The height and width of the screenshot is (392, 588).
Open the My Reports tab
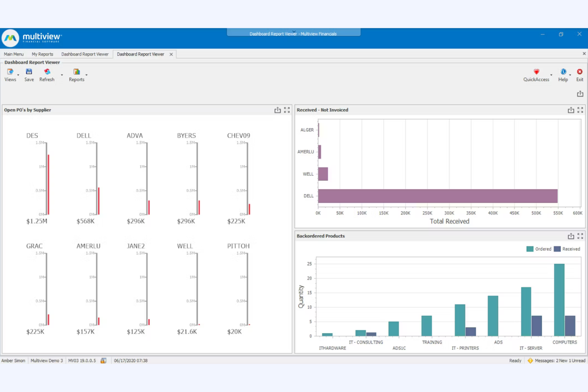coord(43,54)
